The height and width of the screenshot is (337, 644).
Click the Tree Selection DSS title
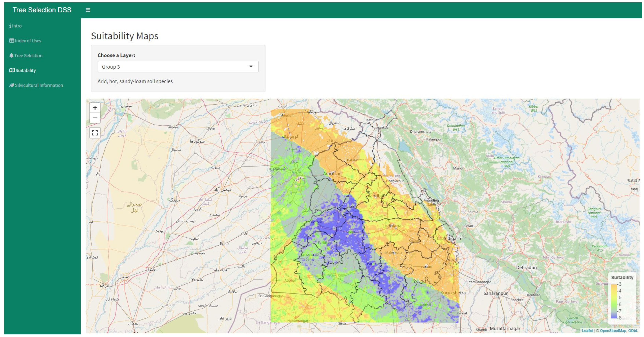[x=42, y=10]
